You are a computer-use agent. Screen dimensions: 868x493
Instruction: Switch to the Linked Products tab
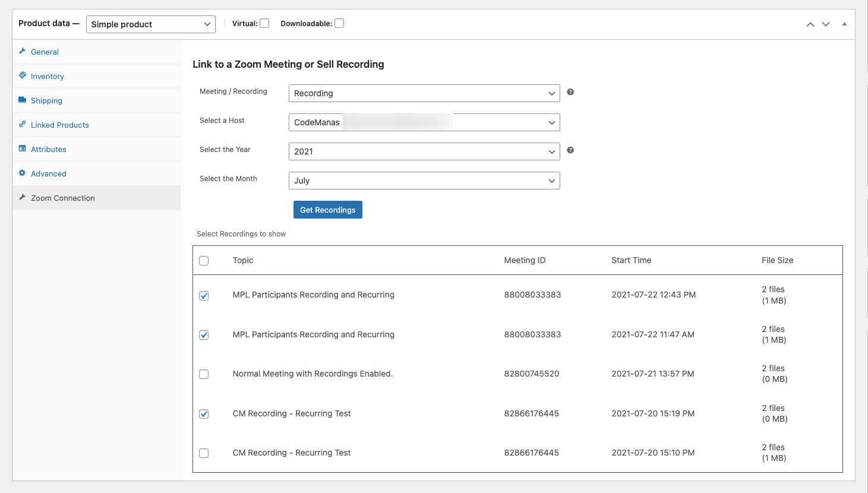tap(59, 125)
